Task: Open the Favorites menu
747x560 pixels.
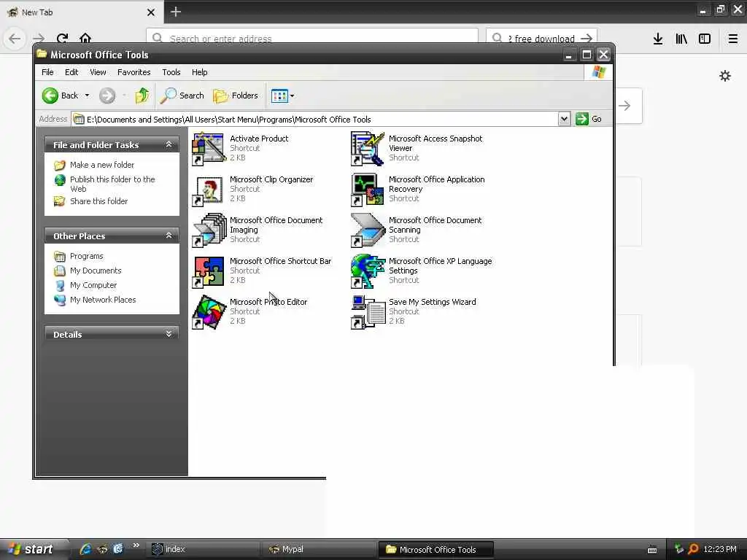Action: pyautogui.click(x=134, y=72)
